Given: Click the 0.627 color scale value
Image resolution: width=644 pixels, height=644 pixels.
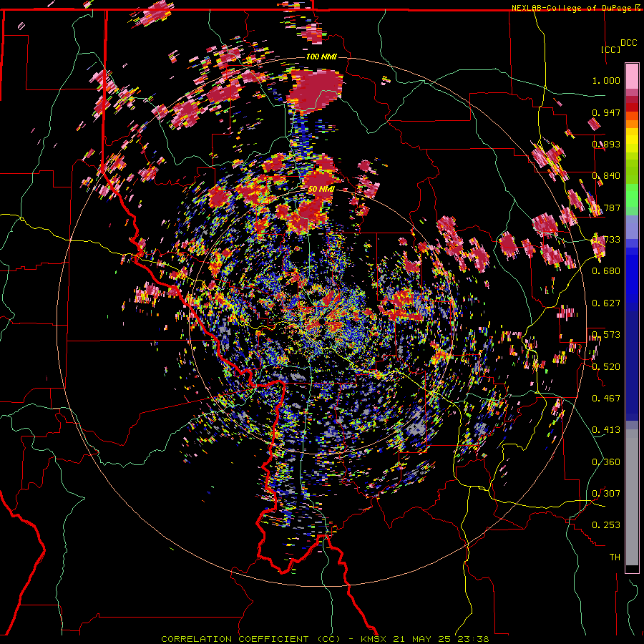Looking at the screenshot, I should [x=606, y=303].
